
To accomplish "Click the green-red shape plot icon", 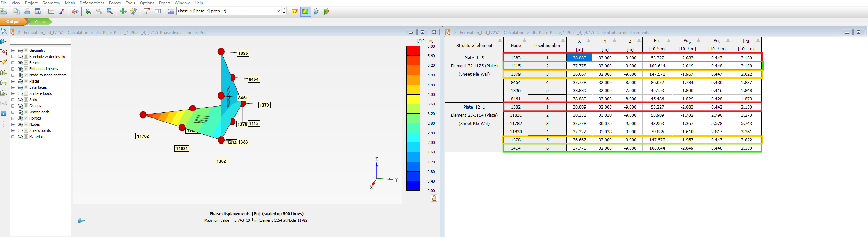I will click(x=327, y=11).
